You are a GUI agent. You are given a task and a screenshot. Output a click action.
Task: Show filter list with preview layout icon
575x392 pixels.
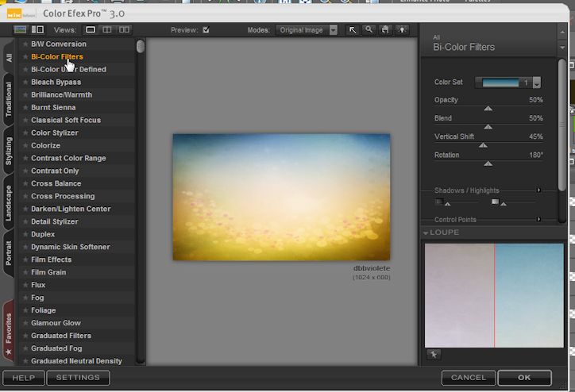pyautogui.click(x=38, y=29)
